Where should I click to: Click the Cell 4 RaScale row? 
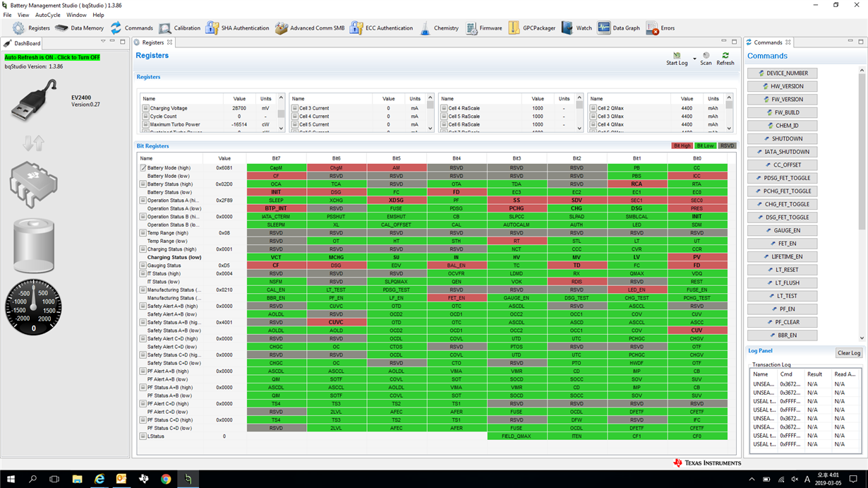pos(507,108)
